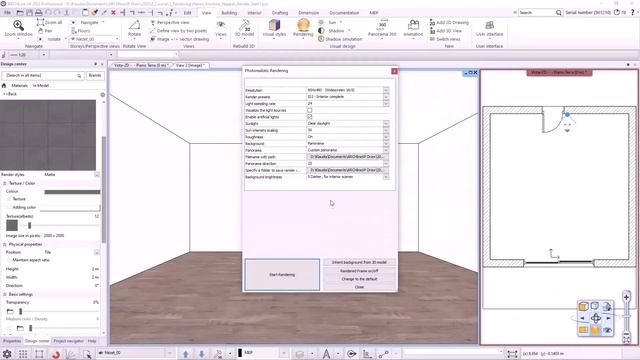Open the Render styles Matte dropdown
This screenshot has height=360, width=640.
[x=97, y=174]
